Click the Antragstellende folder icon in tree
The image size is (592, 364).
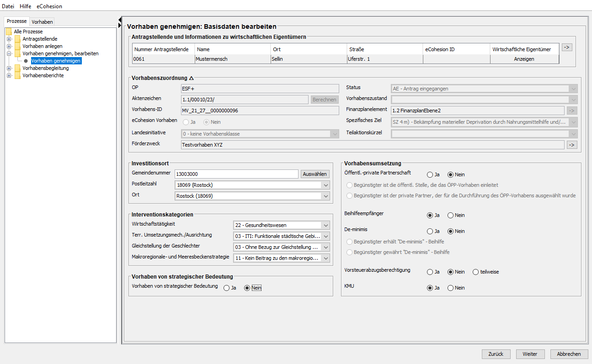click(17, 39)
